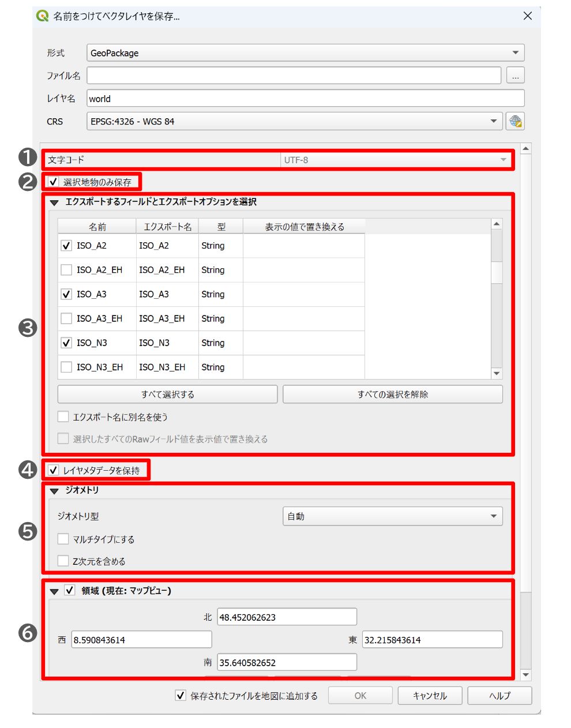Check the ISO_A2_EH field checkbox
Image resolution: width=571 pixels, height=728 pixels.
[x=66, y=270]
